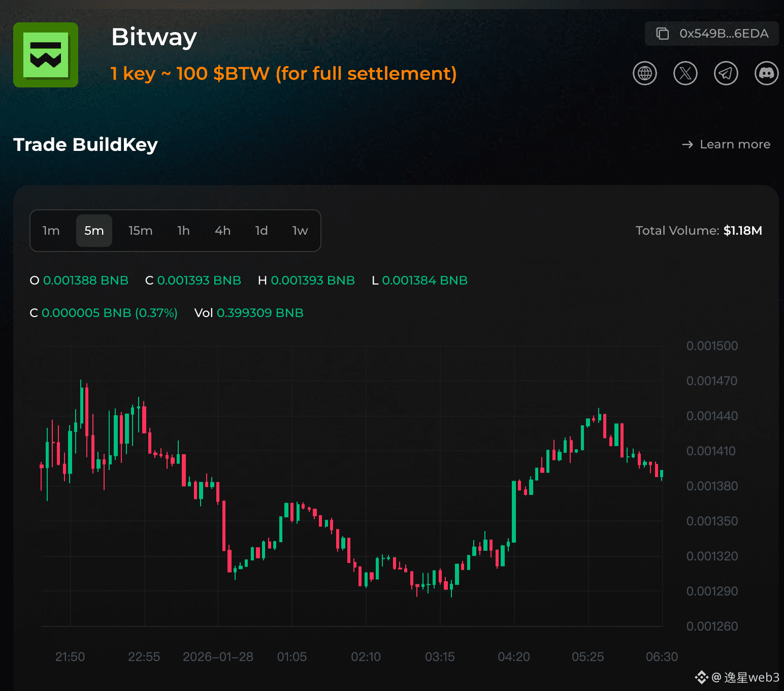Switch to the 1m timeframe tab
The width and height of the screenshot is (784, 691).
point(51,231)
